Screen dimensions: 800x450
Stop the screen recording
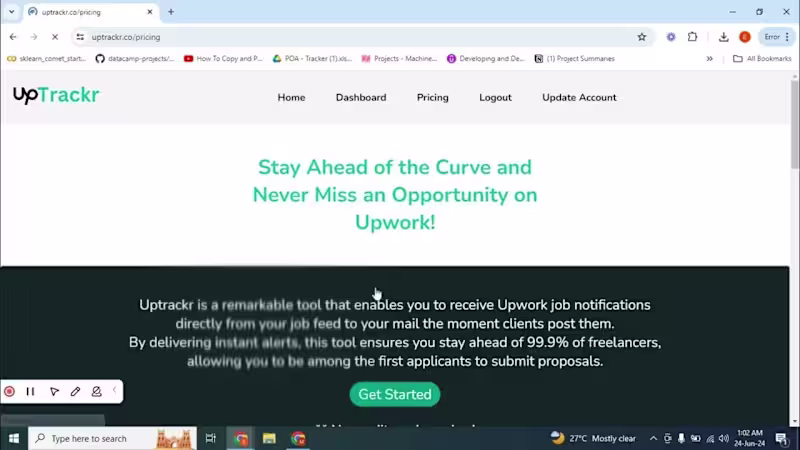click(9, 391)
